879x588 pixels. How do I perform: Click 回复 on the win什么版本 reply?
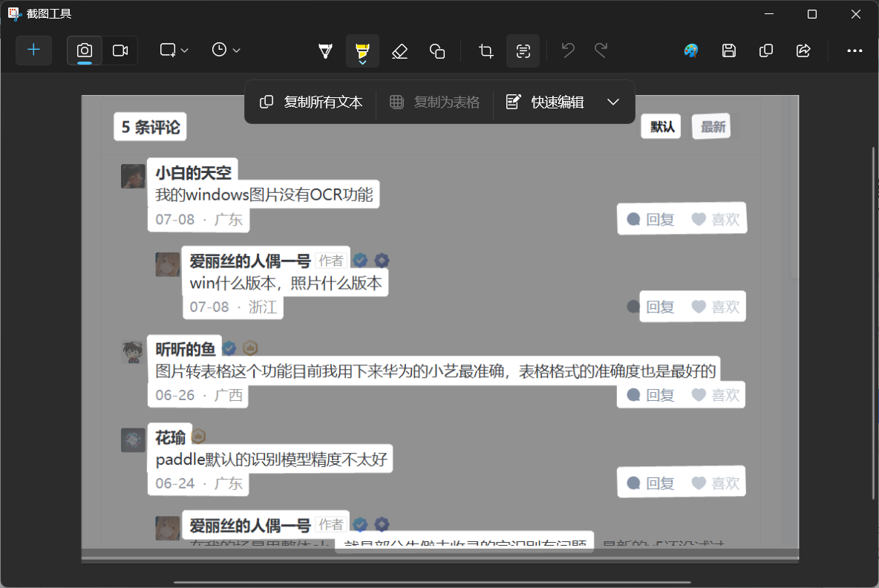[659, 307]
